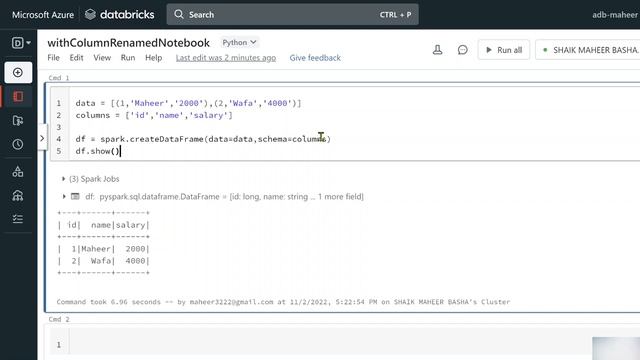Image resolution: width=640 pixels, height=360 pixels.
Task: Click the adb-maheer workspace name
Action: 615,15
